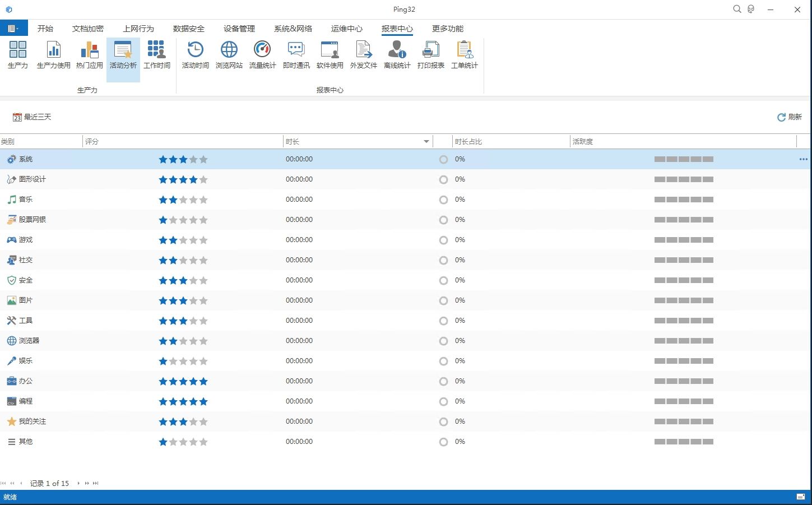Open the 浏览网站 report
This screenshot has width=812, height=505.
click(x=229, y=55)
